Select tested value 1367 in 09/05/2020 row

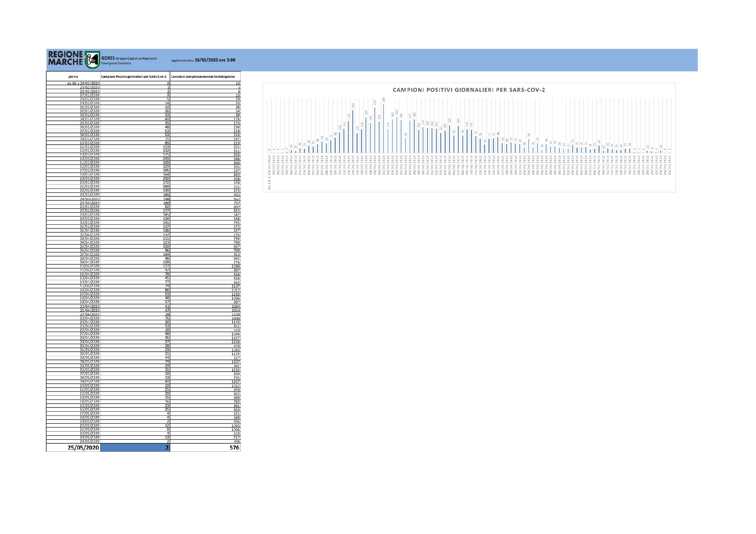(x=235, y=382)
